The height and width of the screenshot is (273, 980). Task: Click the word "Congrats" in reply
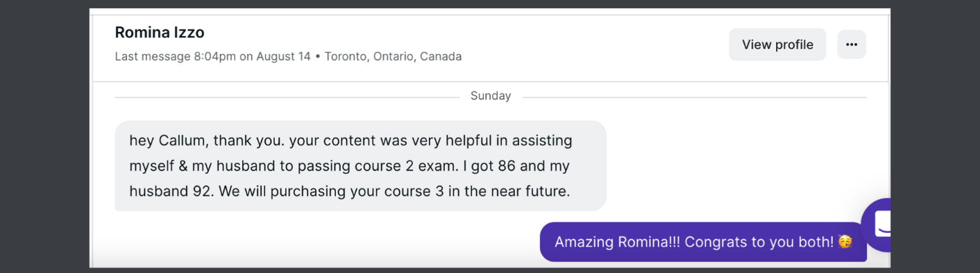coord(717,242)
